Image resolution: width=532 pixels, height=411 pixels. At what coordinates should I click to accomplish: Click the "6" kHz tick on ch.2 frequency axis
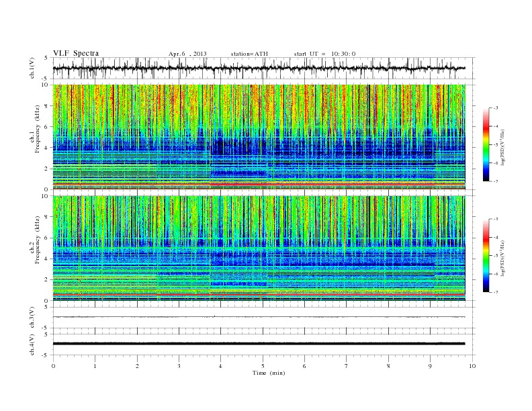coord(47,238)
